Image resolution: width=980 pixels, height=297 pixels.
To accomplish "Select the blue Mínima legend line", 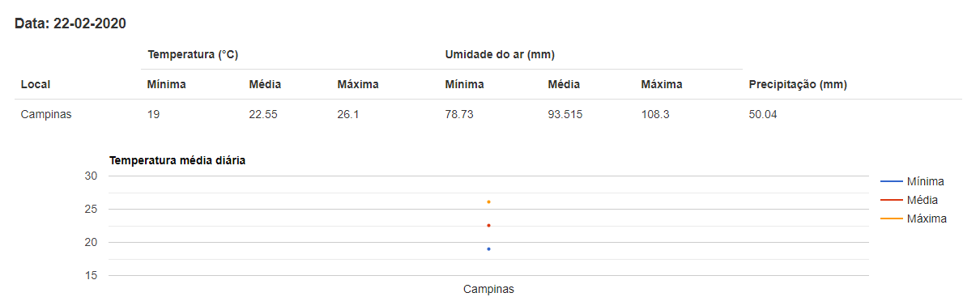I will click(891, 181).
